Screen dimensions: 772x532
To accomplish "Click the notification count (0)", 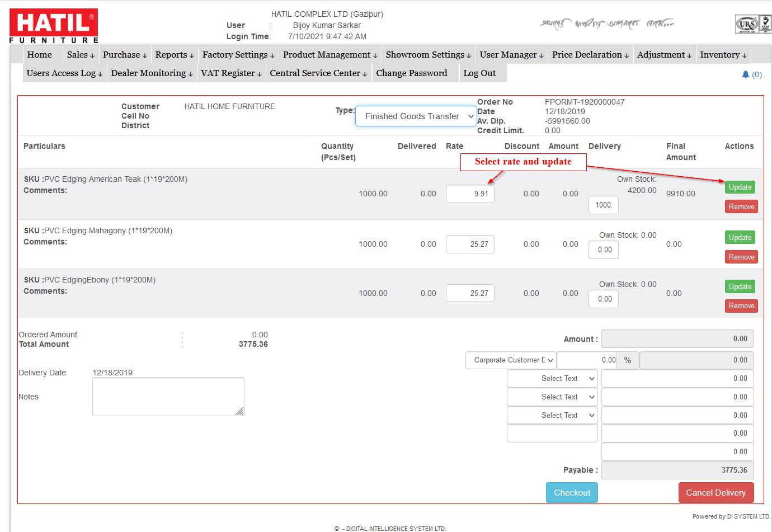I will (757, 74).
